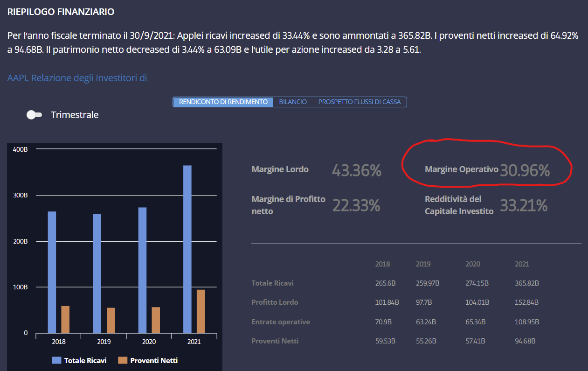Open the Rendiconto di Rendimento tab
The height and width of the screenshot is (371, 588).
point(223,102)
